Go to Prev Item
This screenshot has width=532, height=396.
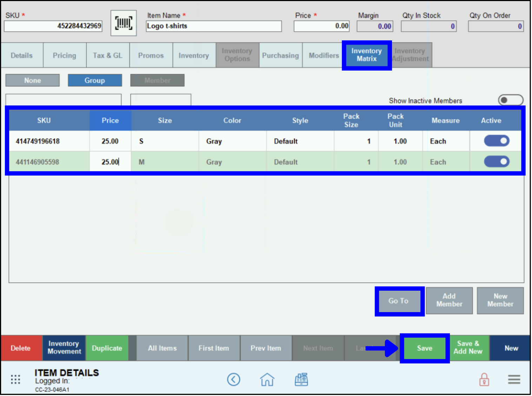tap(266, 348)
